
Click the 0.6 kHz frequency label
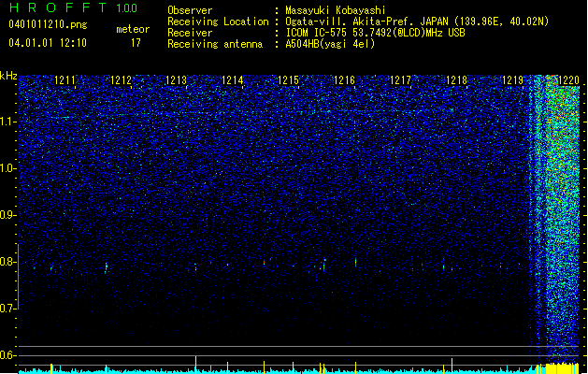(8, 355)
